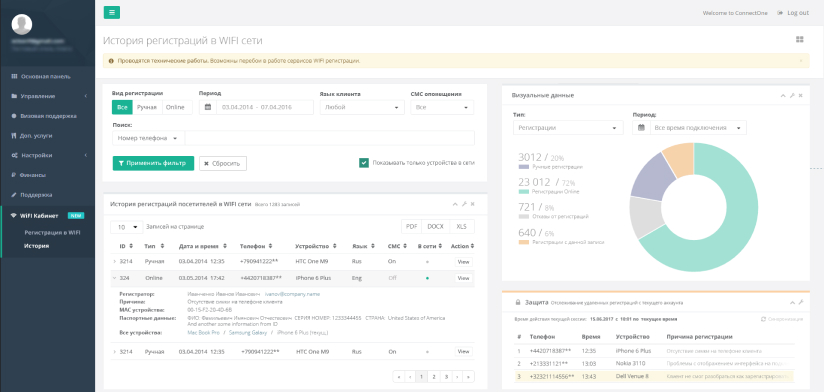
Task: Open wrench settings of История регистраций посетителей panel
Action: click(464, 204)
